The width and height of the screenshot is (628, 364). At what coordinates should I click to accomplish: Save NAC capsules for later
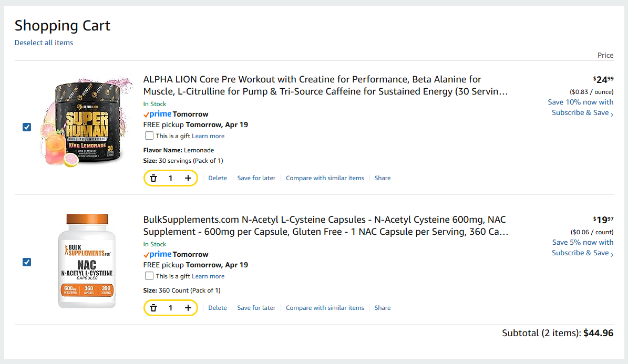256,308
